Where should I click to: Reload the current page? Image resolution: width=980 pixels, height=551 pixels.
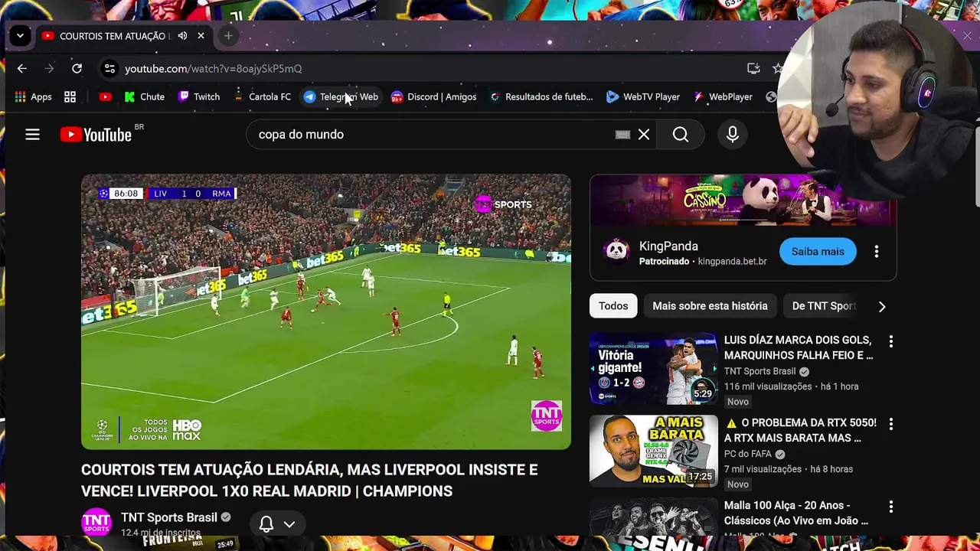[x=77, y=69]
